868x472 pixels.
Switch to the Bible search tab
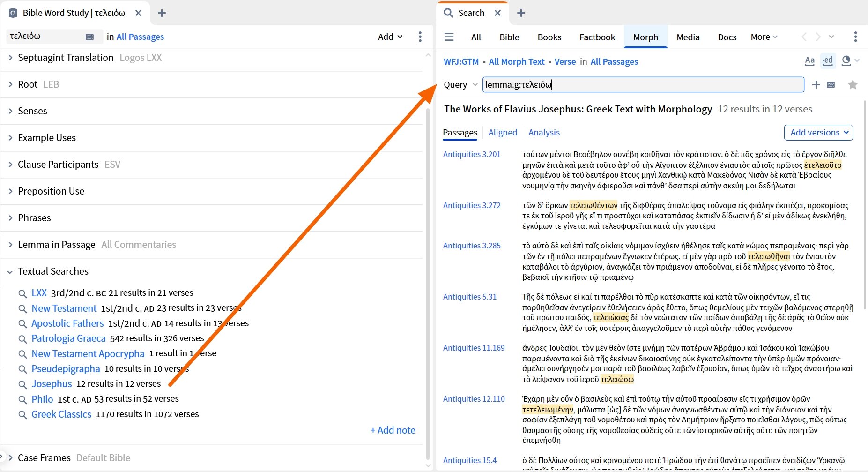509,37
